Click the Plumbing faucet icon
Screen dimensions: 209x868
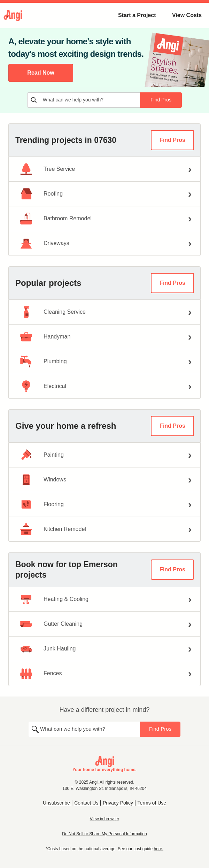(26, 361)
